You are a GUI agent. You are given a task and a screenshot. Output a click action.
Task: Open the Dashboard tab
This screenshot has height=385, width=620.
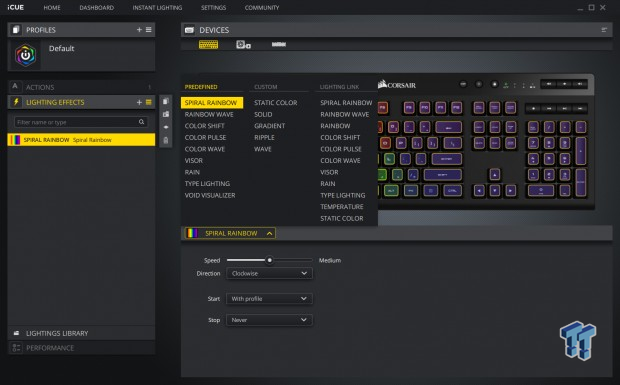[96, 8]
